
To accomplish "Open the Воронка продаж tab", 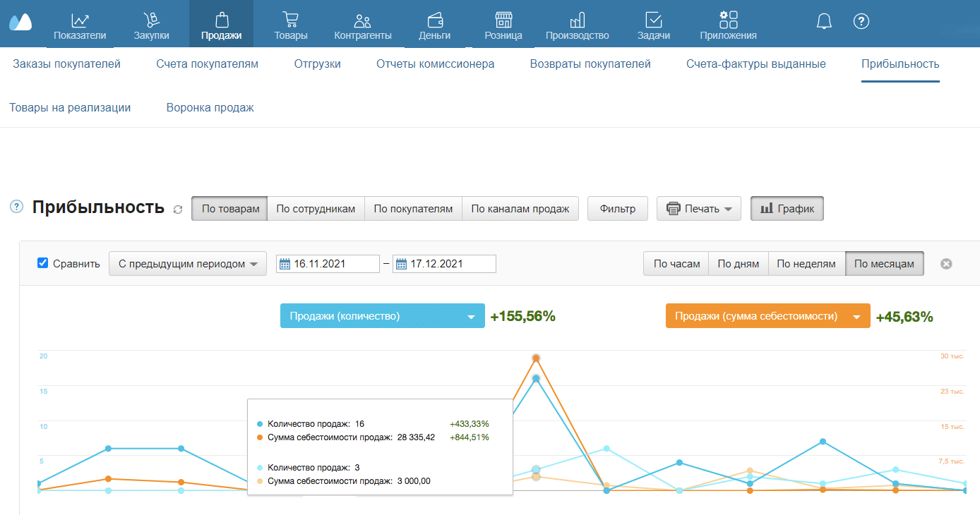I will (x=210, y=108).
